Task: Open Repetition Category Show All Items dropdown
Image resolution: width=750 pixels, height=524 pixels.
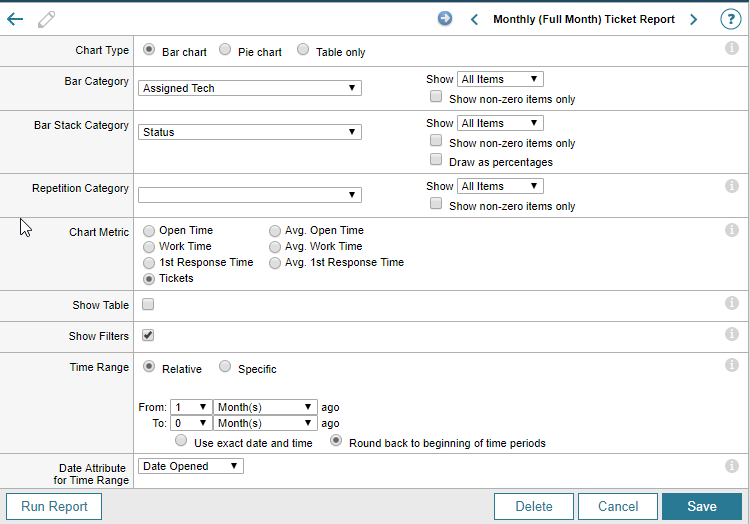Action: (500, 186)
